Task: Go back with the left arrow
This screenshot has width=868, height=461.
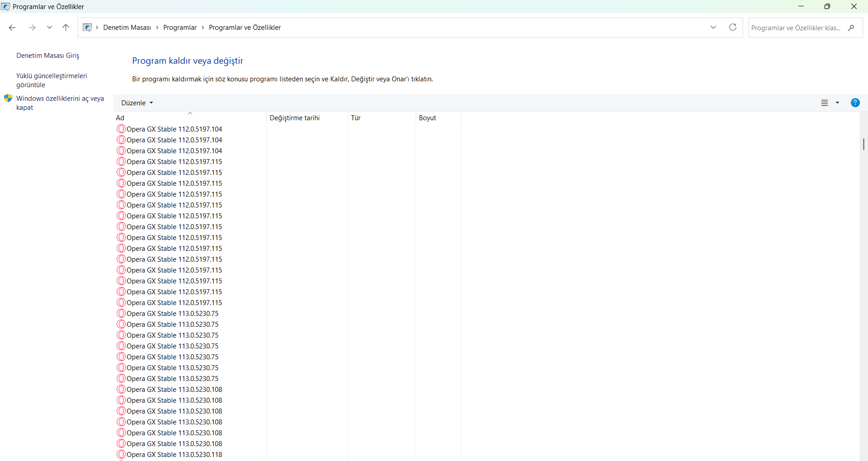Action: click(x=12, y=28)
